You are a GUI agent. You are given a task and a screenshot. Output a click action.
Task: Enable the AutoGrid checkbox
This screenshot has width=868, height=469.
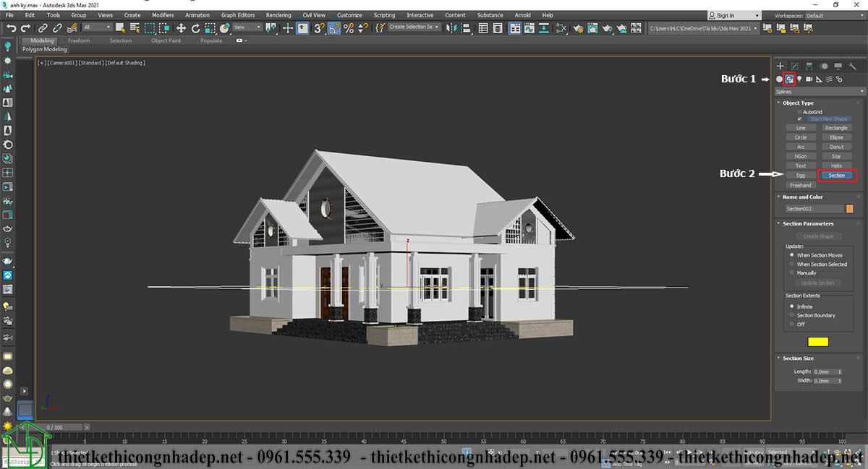click(x=799, y=112)
